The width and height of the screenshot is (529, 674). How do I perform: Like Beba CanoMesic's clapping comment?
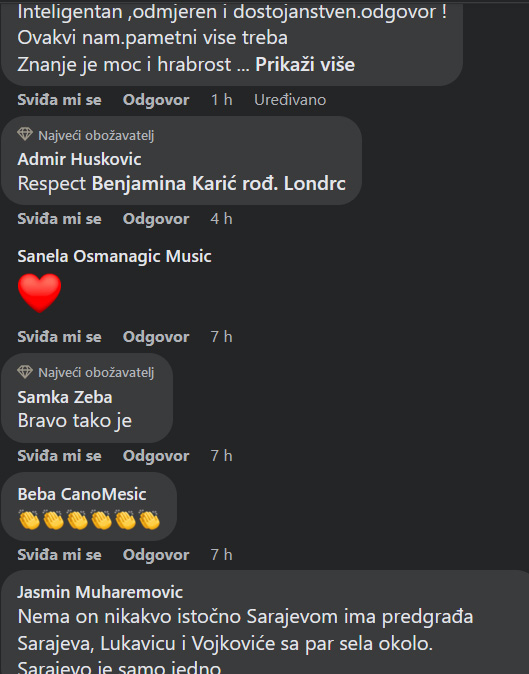tap(59, 555)
